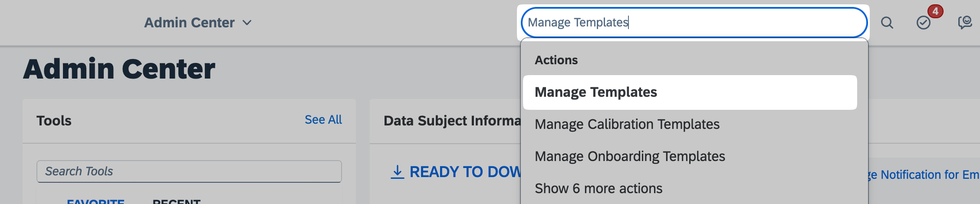Click the READY TO DOWNLOAD link text
The width and height of the screenshot is (980, 204).
tap(465, 172)
